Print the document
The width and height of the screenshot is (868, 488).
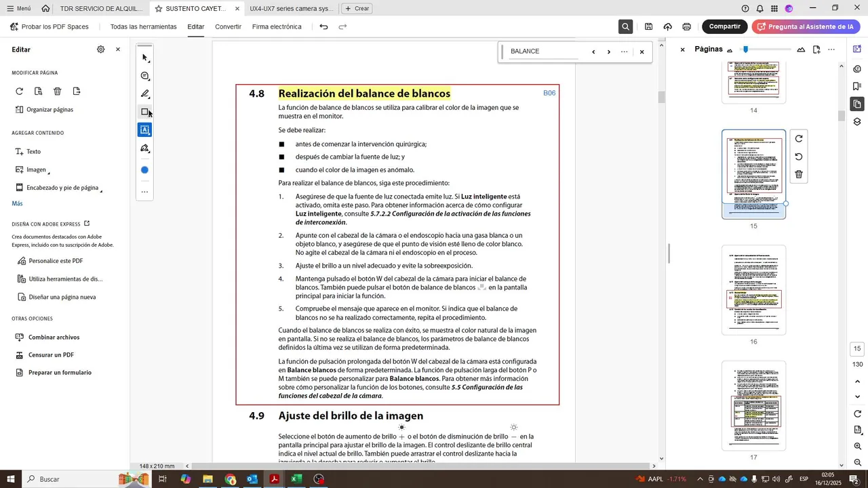pos(687,27)
